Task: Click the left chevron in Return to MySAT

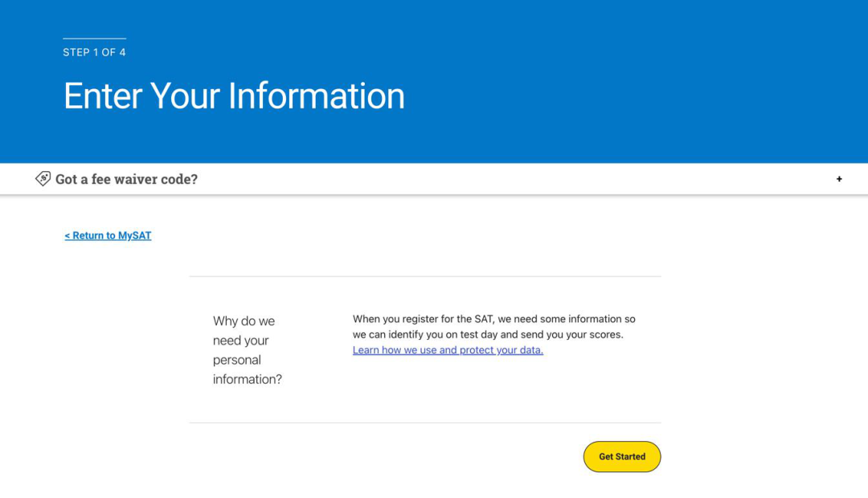Action: [67, 235]
